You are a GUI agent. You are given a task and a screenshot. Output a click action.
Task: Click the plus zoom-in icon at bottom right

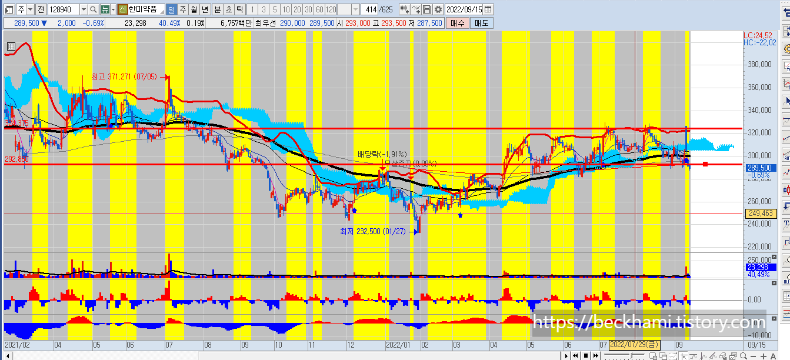(763, 356)
